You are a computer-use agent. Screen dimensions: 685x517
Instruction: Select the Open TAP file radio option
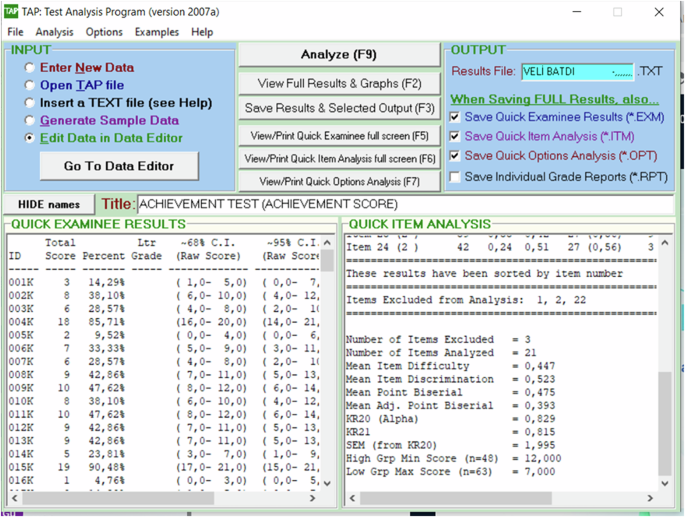coord(30,86)
